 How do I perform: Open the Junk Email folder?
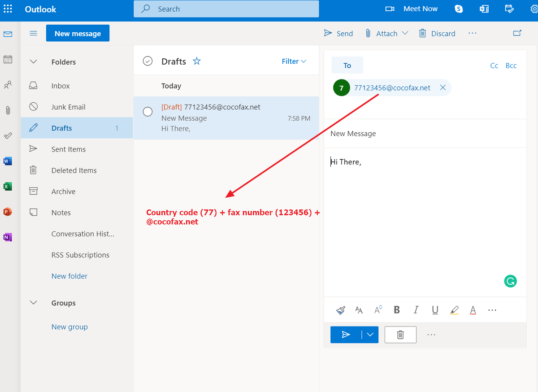click(77, 107)
